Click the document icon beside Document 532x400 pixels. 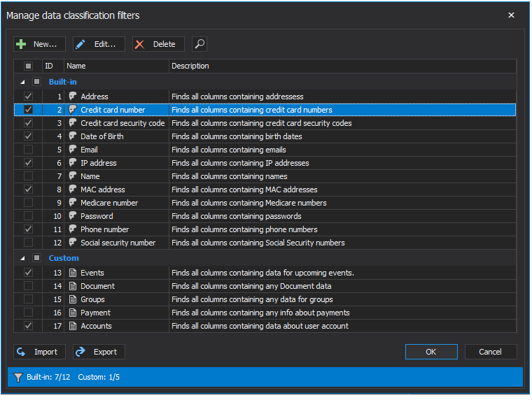(x=73, y=286)
